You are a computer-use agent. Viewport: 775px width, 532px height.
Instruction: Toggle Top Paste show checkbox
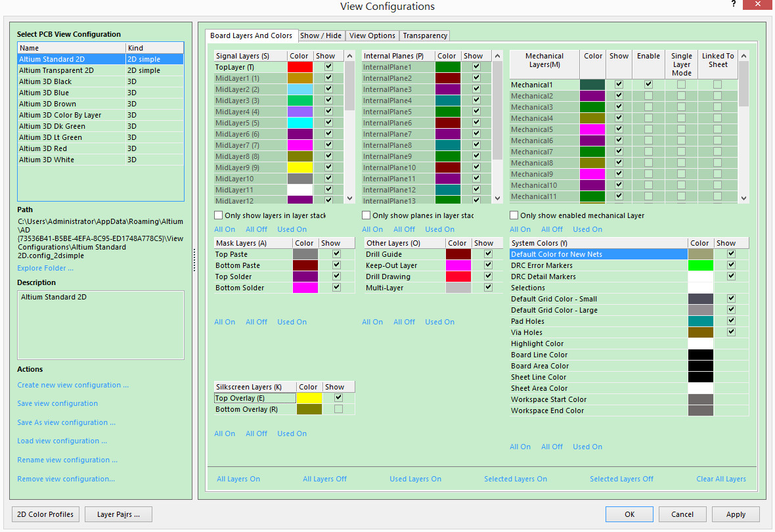click(x=336, y=254)
